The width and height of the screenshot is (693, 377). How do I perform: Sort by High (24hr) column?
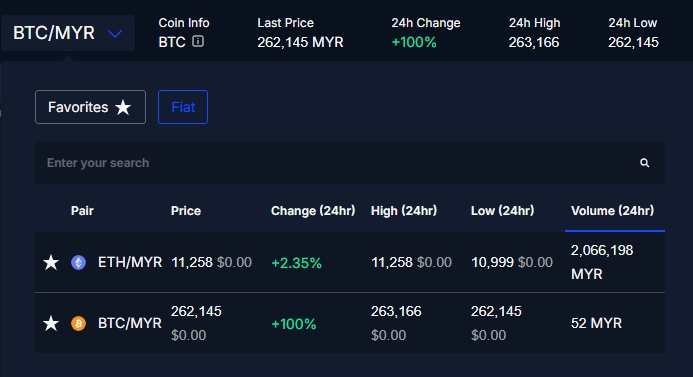click(404, 210)
